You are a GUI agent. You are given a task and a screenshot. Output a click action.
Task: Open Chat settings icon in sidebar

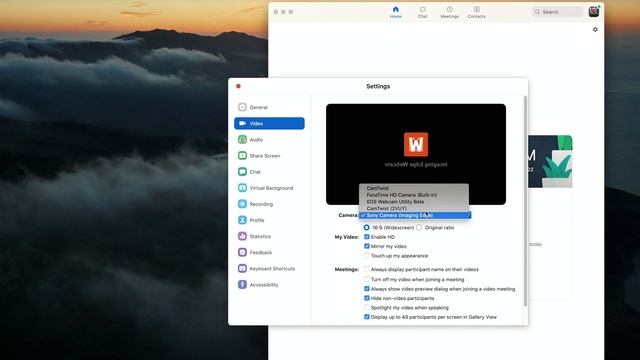242,171
